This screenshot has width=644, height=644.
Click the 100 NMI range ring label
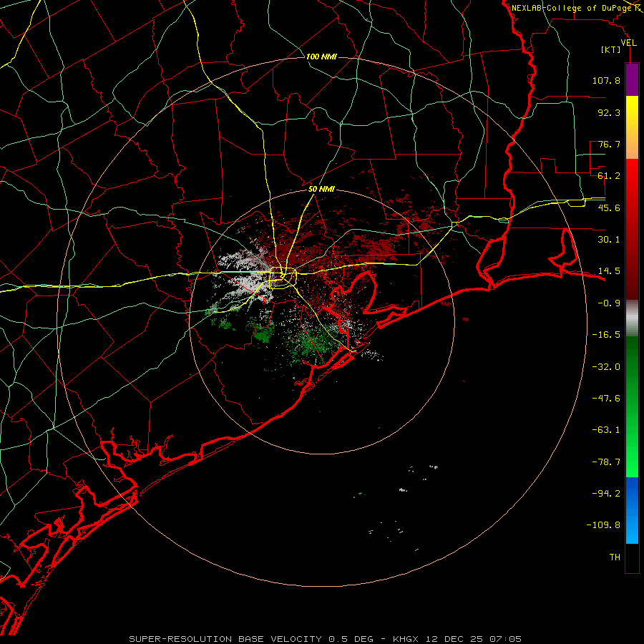(321, 57)
